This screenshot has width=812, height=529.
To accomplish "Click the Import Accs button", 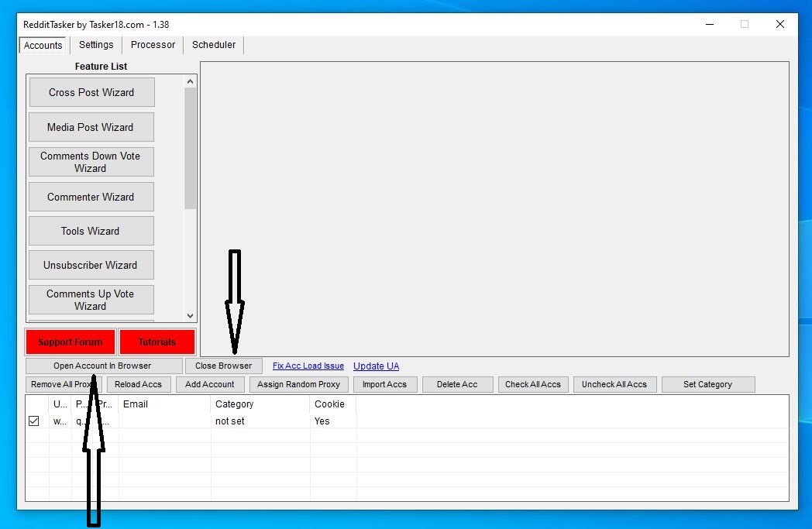I will 385,384.
